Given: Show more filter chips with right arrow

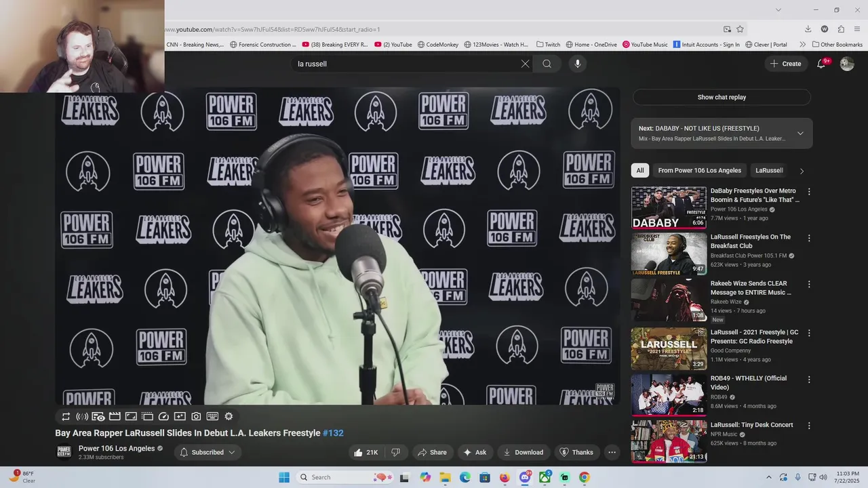Looking at the screenshot, I should pos(802,171).
